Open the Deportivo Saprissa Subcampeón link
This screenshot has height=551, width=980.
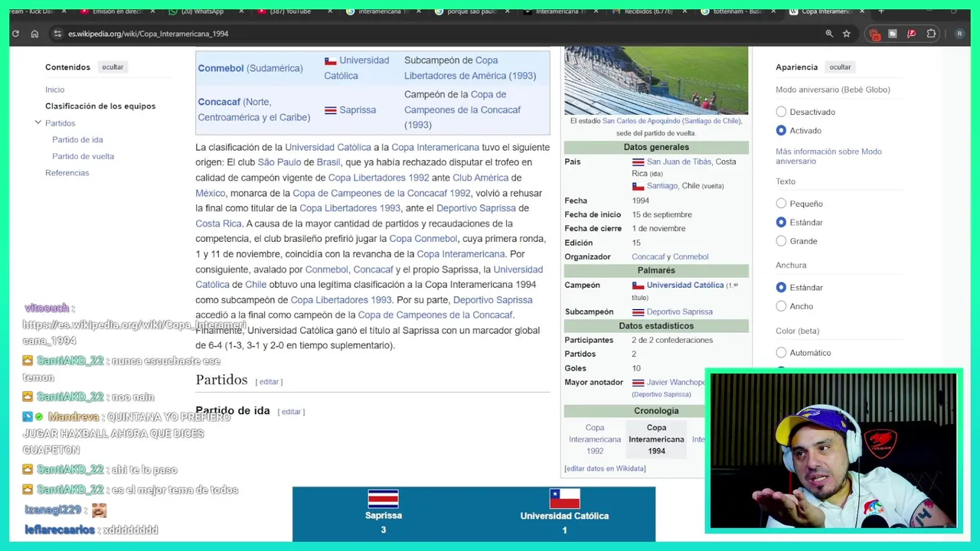click(679, 312)
